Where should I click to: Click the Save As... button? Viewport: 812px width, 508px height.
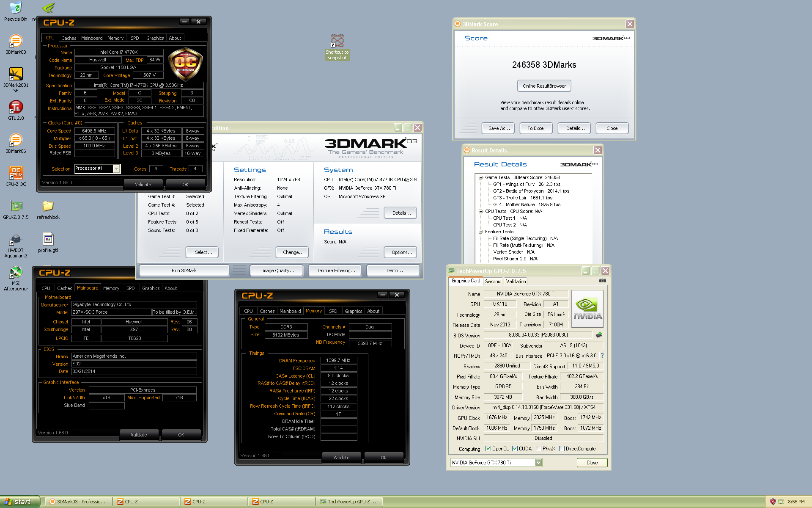coord(499,128)
